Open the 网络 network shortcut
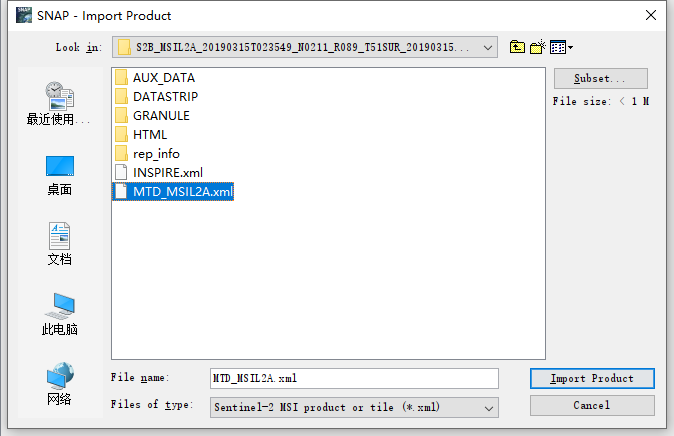The image size is (674, 436). point(59,384)
